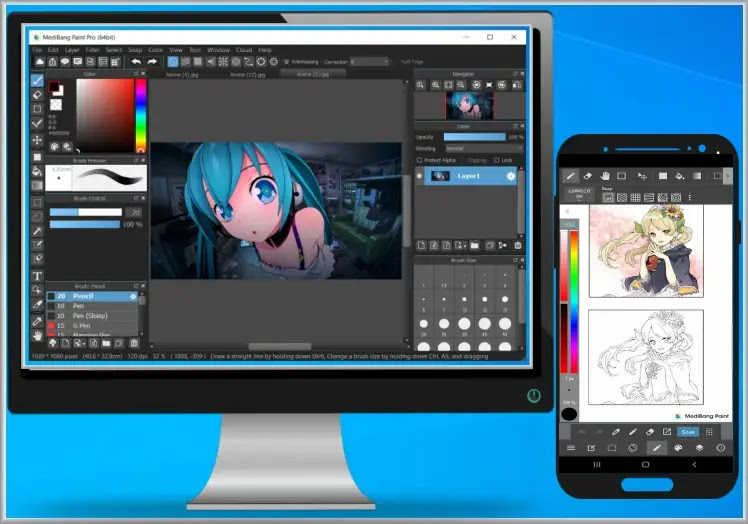
Task: Open the add-layer dropdown arrow in Layer panel
Action: tap(464, 246)
